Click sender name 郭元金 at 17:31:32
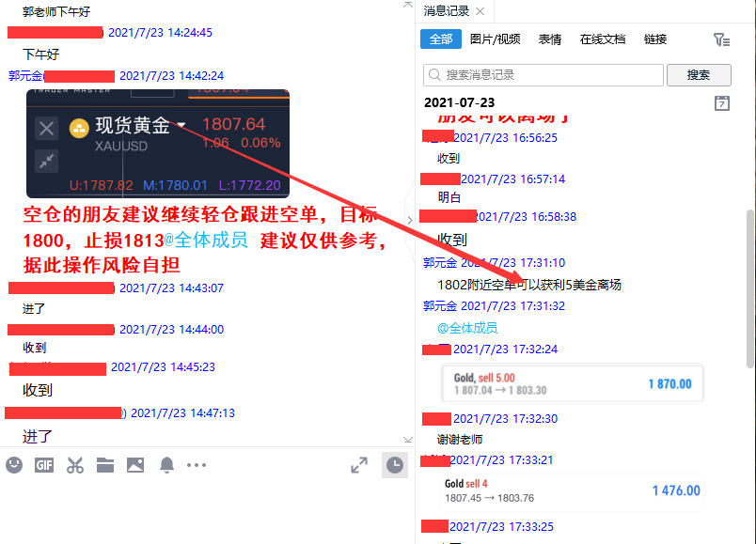The image size is (756, 544). pos(440,306)
